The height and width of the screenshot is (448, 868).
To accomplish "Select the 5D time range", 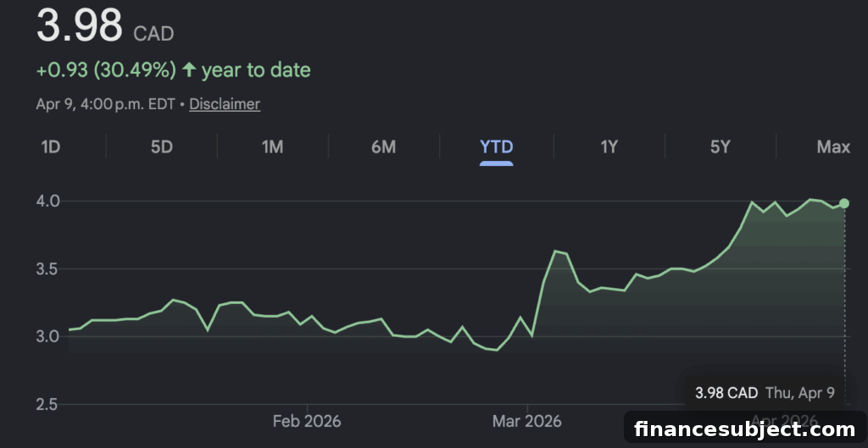I will [162, 147].
